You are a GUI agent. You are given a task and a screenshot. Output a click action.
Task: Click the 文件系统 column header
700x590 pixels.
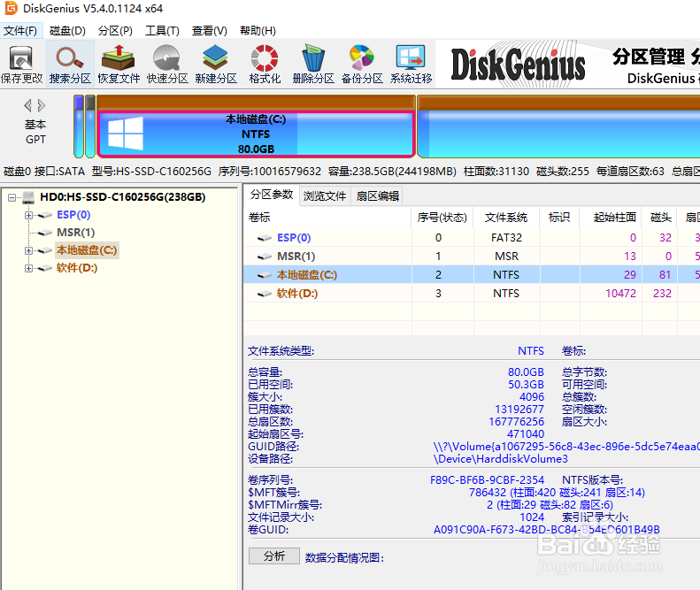[506, 218]
